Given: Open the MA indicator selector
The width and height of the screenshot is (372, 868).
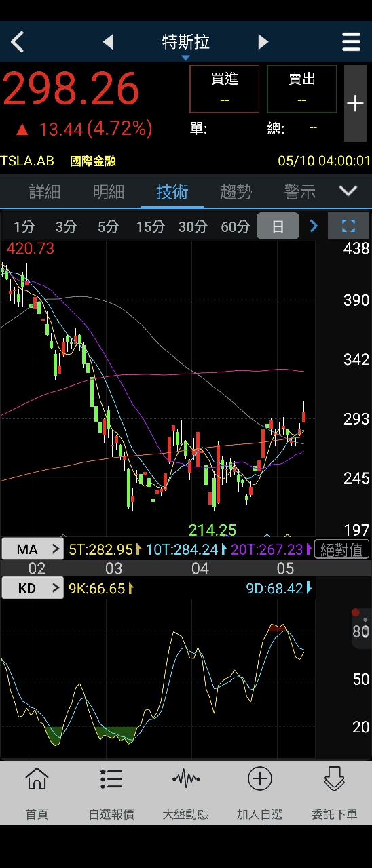Looking at the screenshot, I should click(x=32, y=549).
